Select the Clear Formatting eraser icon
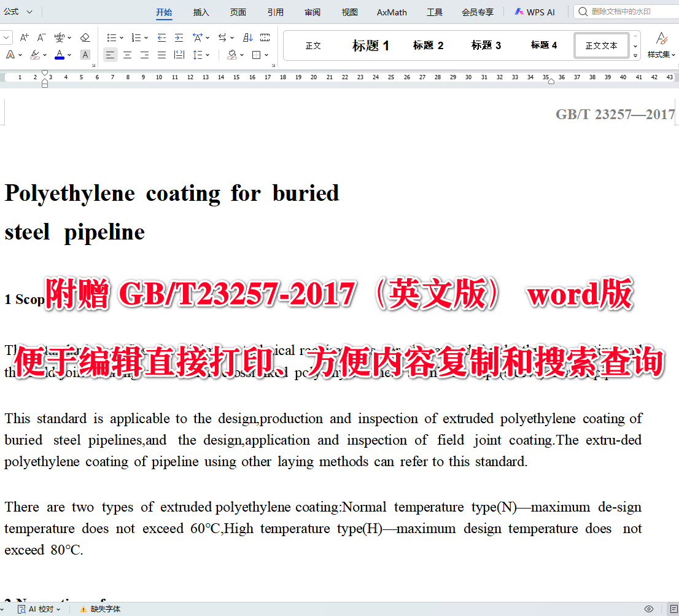Screen dimensions: 679x616 (85, 37)
